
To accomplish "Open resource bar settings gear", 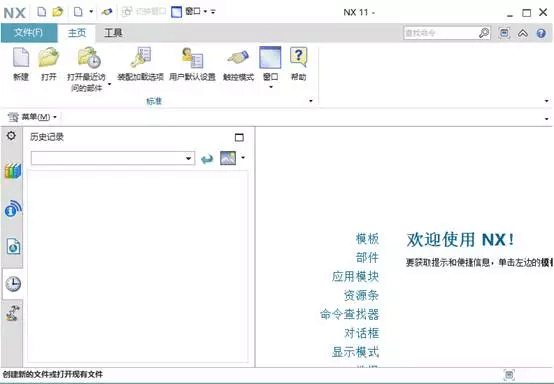I will [11, 136].
